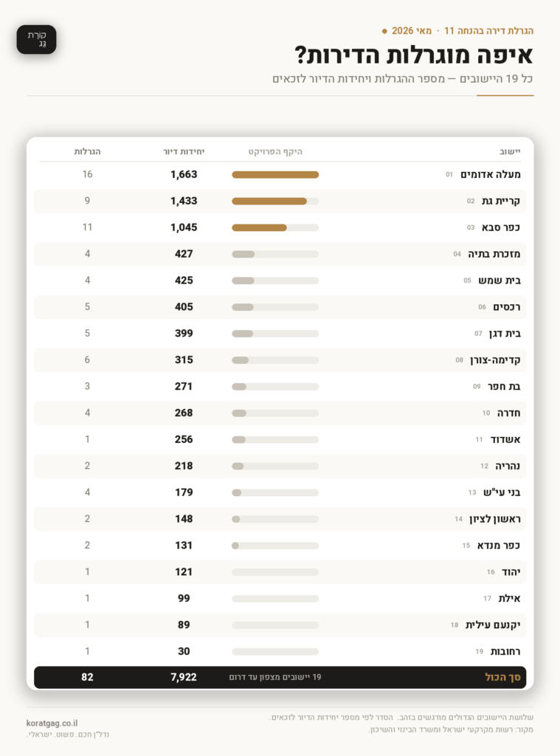
Task: Click the יחידות דיור column header
Action: click(x=184, y=151)
